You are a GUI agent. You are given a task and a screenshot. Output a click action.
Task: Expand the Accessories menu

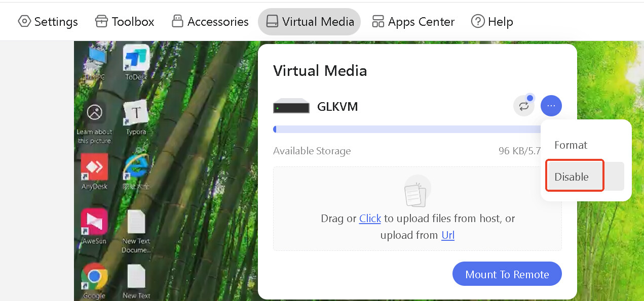coord(210,22)
